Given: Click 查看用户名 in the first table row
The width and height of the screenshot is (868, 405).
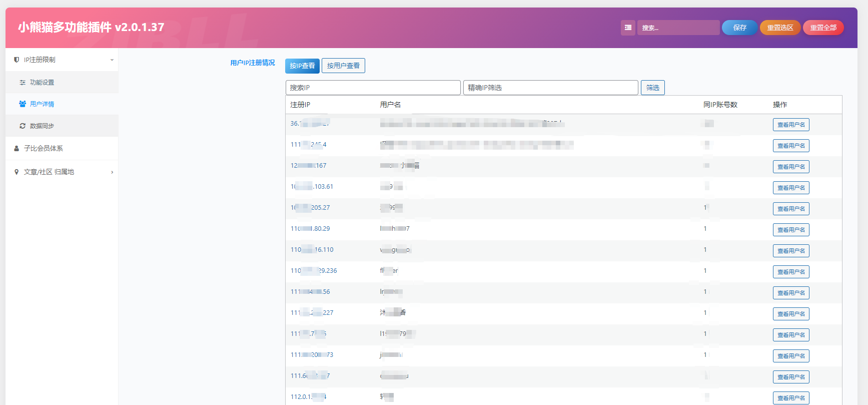Looking at the screenshot, I should [790, 125].
